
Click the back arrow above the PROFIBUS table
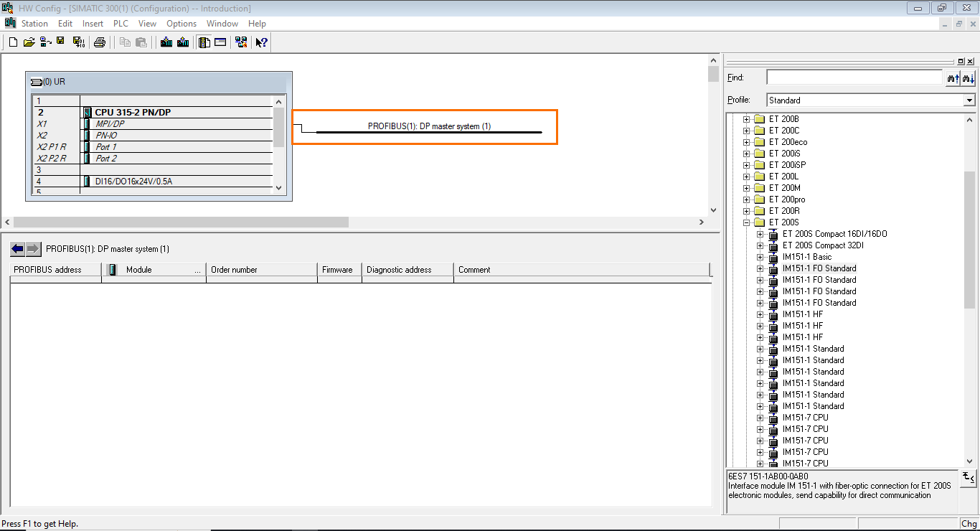coord(16,248)
